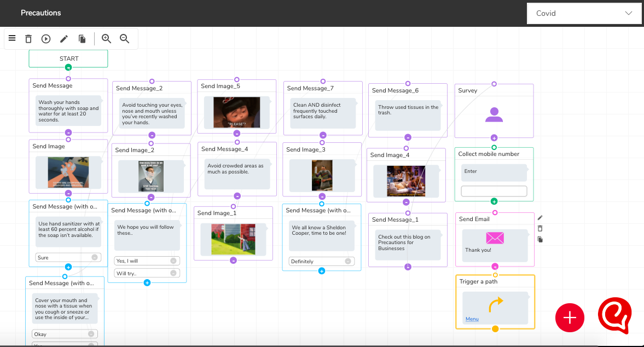644x347 pixels.
Task: Select the START node
Action: coord(68,59)
